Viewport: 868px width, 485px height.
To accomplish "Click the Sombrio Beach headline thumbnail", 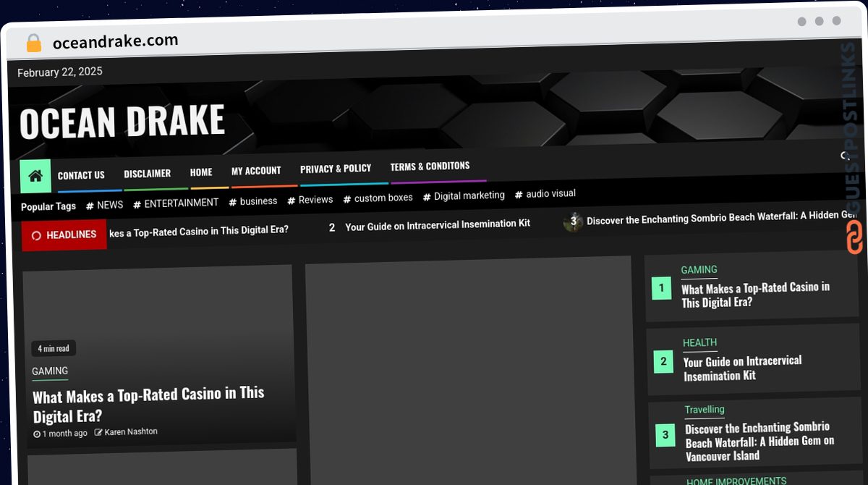I will (573, 222).
